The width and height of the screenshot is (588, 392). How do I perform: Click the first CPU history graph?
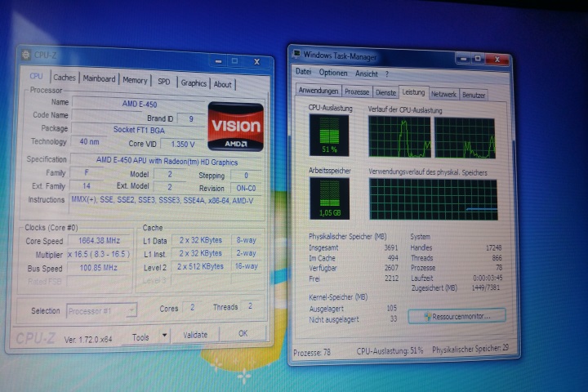pyautogui.click(x=399, y=136)
